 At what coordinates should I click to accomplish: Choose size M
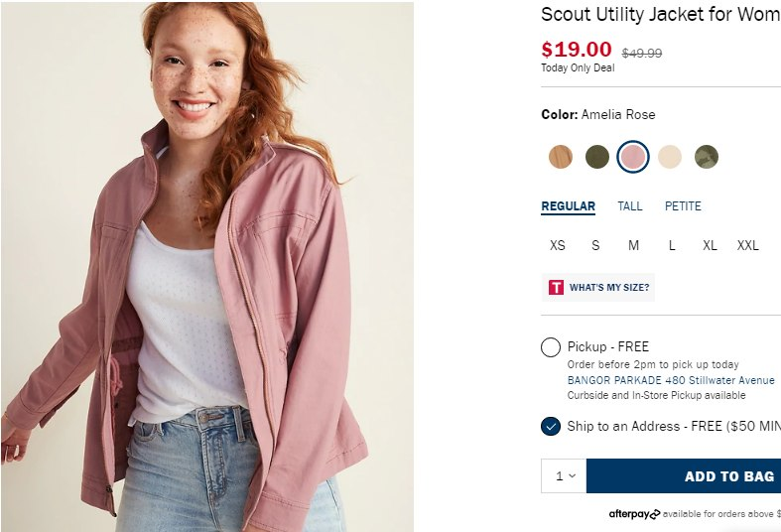click(633, 245)
